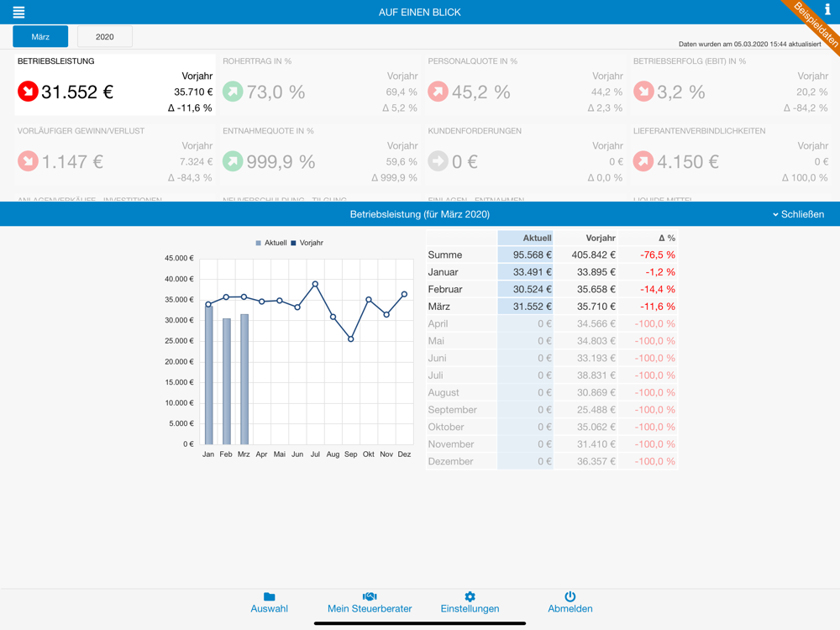Select the Entnahmequote tile

click(320, 155)
